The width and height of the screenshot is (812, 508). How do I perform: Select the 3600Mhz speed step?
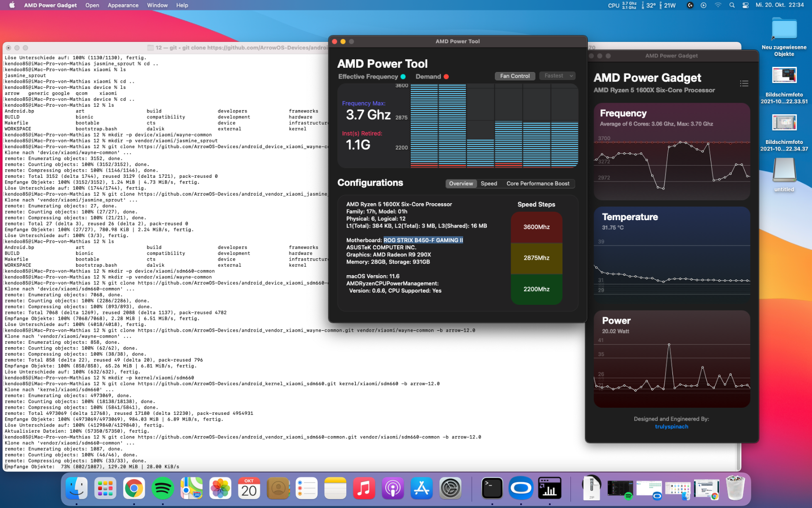tap(537, 227)
